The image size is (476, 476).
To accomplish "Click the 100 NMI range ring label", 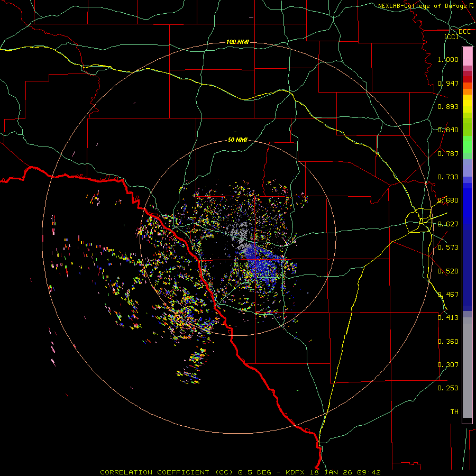I will click(237, 42).
